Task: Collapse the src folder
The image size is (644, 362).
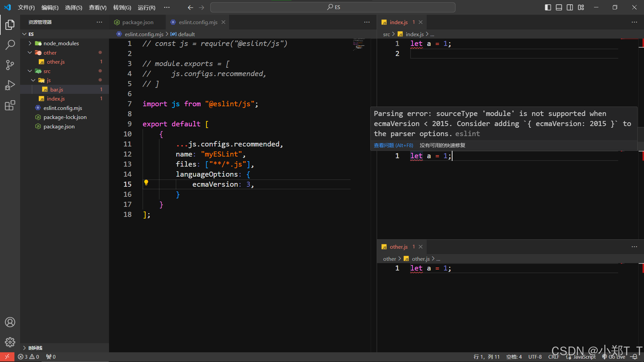Action: pyautogui.click(x=47, y=71)
